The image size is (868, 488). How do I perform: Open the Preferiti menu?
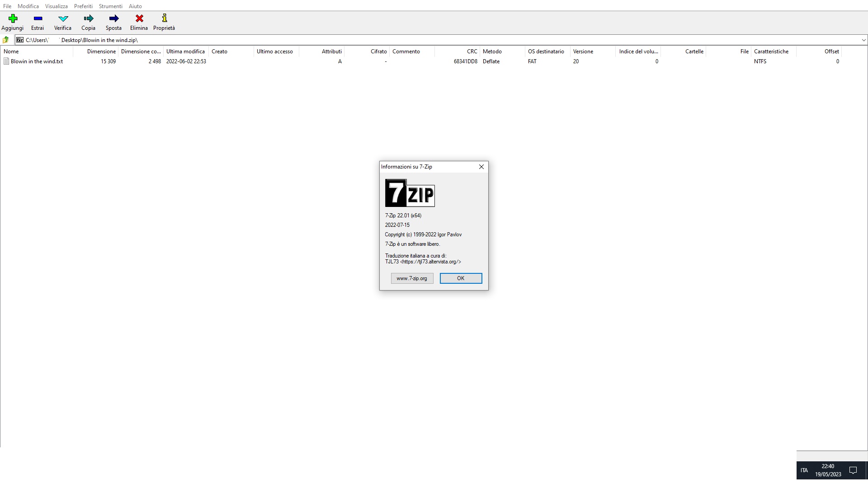(83, 6)
